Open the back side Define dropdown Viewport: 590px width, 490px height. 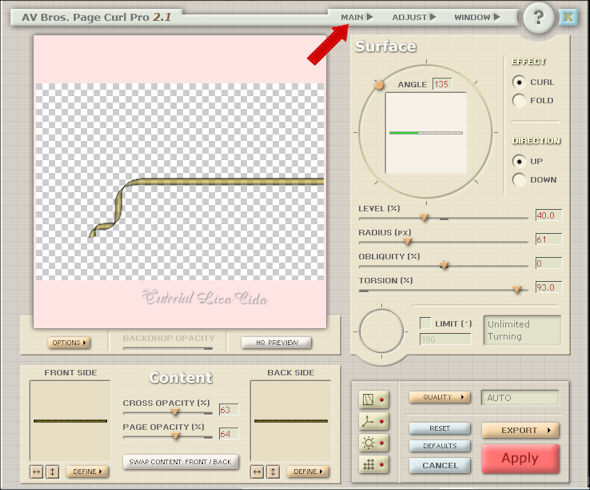coord(308,472)
